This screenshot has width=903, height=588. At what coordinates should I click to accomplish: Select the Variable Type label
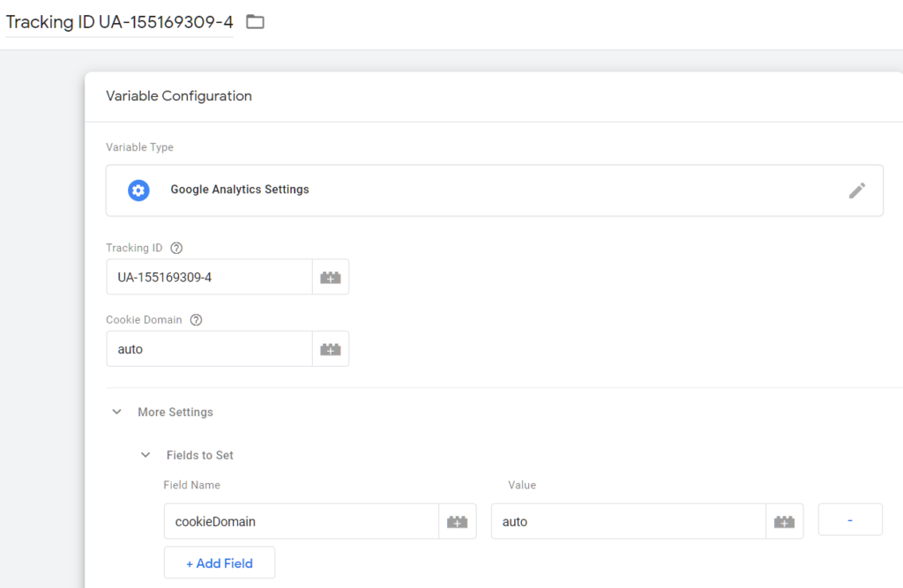coord(140,147)
